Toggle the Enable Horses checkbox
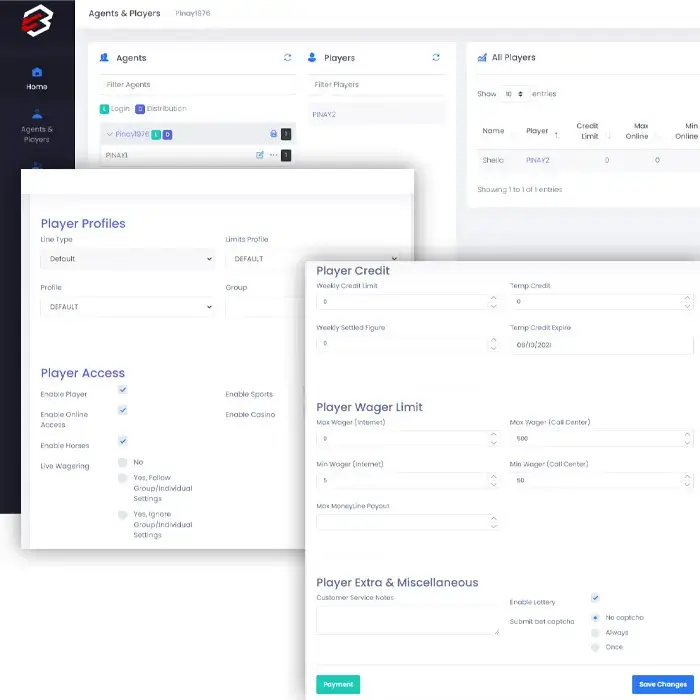Image resolution: width=700 pixels, height=700 pixels. tap(123, 441)
